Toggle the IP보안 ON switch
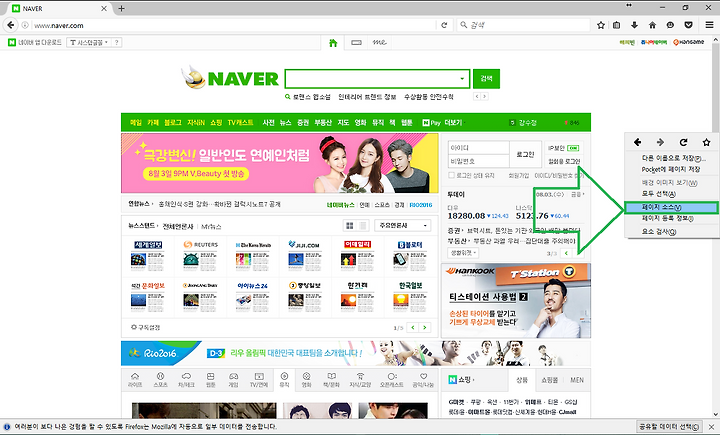 point(573,148)
